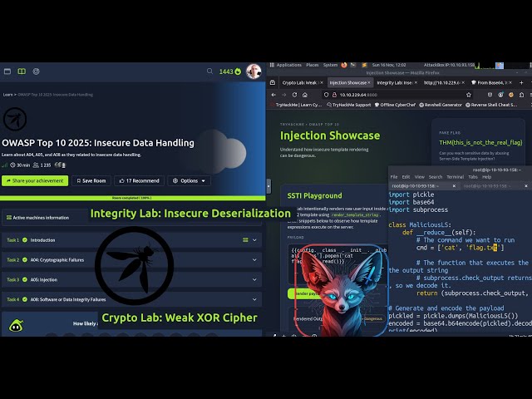Image resolution: width=532 pixels, height=399 pixels.
Task: Click Share your achievement button
Action: (x=35, y=181)
